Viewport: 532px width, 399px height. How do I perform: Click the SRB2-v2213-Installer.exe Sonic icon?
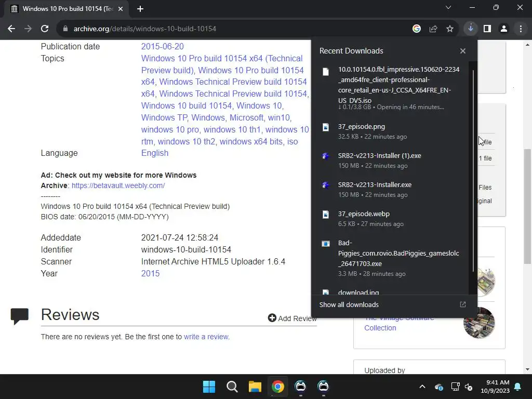tap(326, 185)
